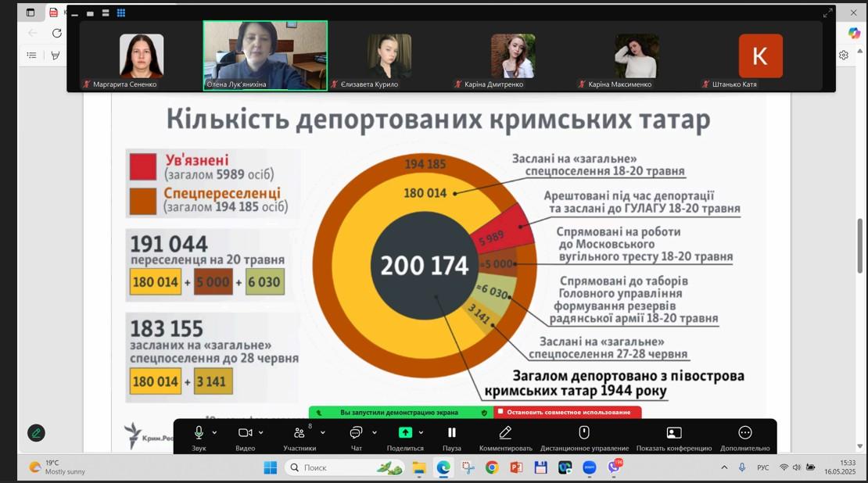Start camera with the Видео button
Screen dimensions: 868x483
pos(246,437)
